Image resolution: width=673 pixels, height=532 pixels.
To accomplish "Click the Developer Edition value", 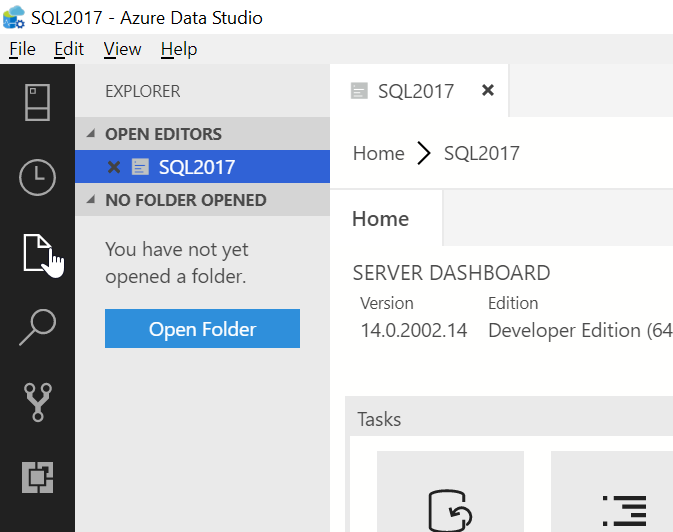I will (580, 330).
